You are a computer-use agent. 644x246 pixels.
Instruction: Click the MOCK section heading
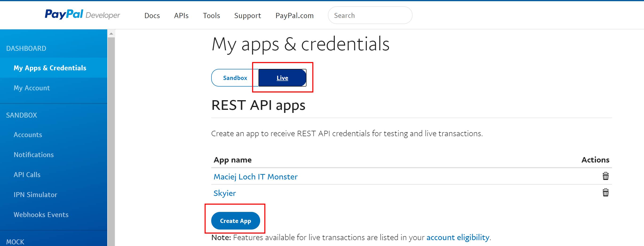15,242
